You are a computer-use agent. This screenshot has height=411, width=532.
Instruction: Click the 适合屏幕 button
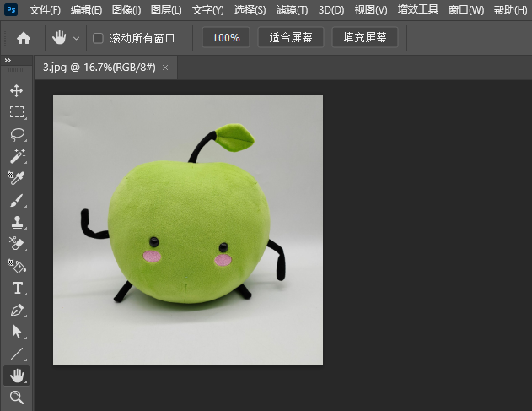click(x=291, y=37)
